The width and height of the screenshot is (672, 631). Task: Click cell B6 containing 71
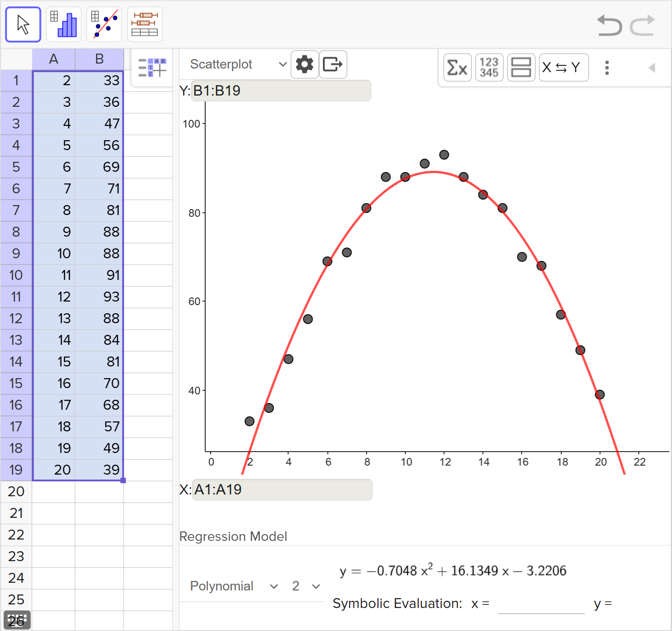(x=99, y=189)
